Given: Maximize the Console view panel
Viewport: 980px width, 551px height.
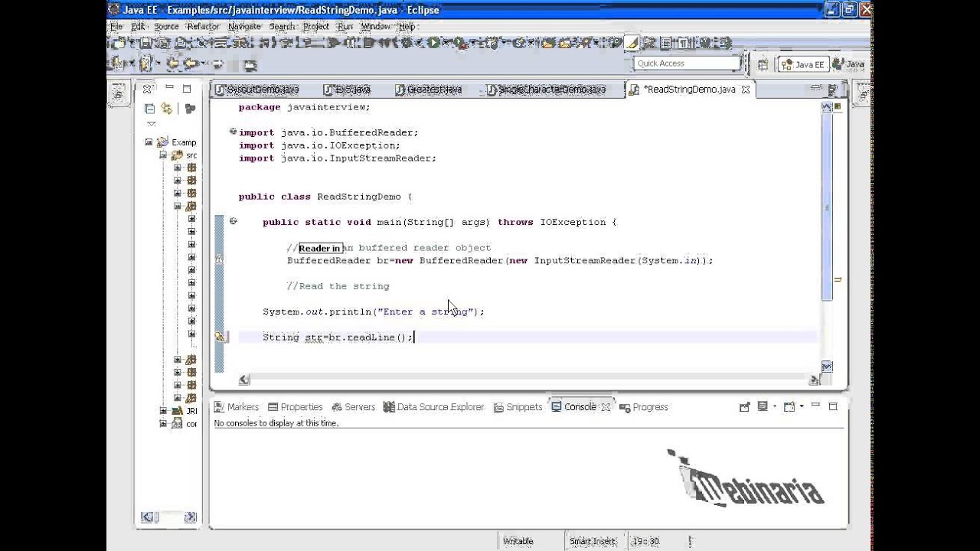Looking at the screenshot, I should (x=833, y=406).
